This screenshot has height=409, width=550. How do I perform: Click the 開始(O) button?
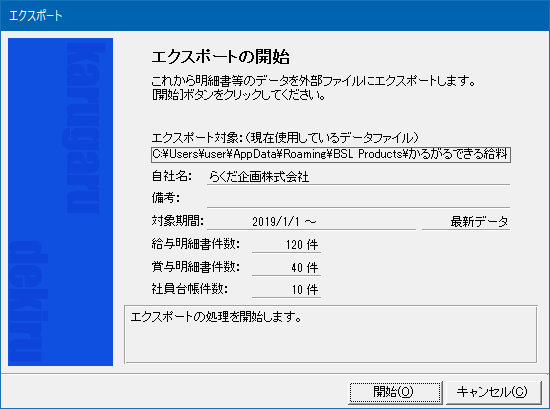pos(395,392)
